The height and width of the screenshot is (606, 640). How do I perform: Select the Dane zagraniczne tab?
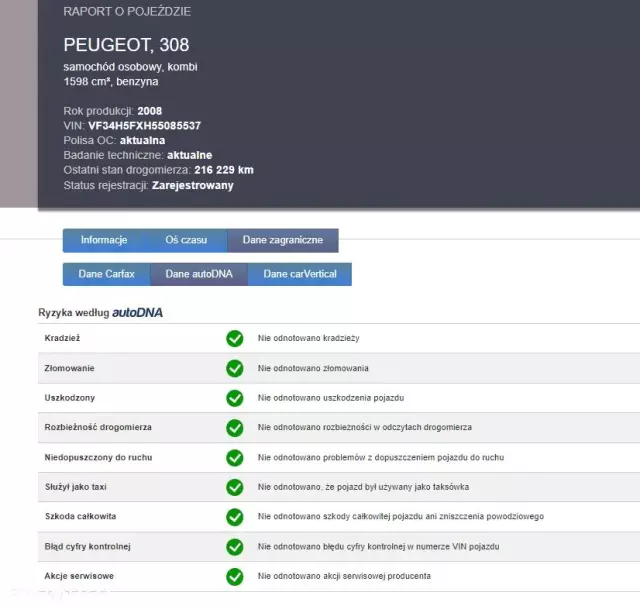click(x=282, y=240)
